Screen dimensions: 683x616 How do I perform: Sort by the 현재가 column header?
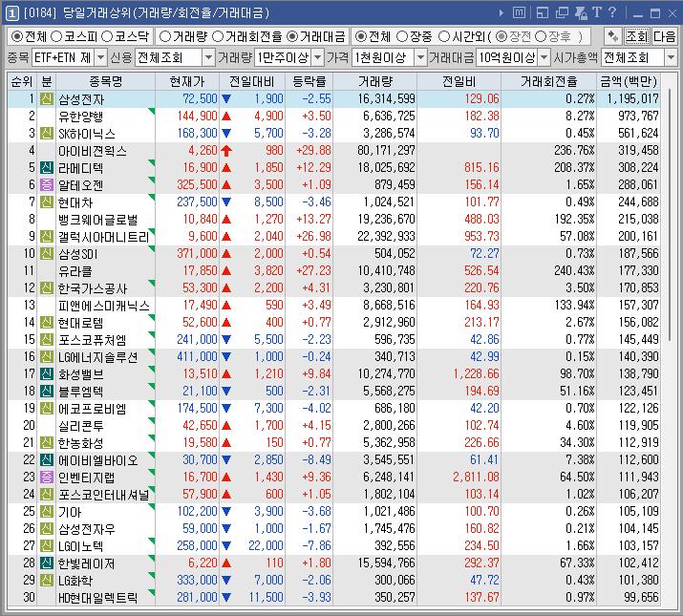pyautogui.click(x=187, y=81)
